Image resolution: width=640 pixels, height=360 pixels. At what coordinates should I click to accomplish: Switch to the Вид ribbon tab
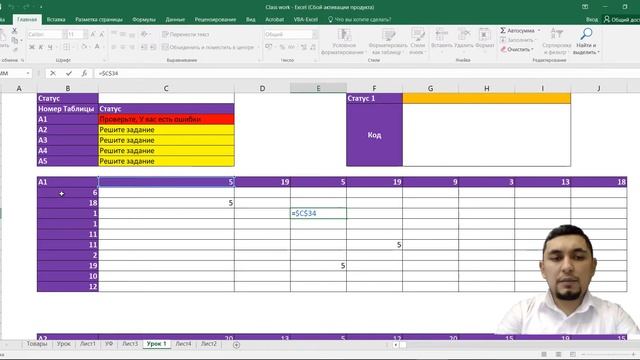click(251, 20)
